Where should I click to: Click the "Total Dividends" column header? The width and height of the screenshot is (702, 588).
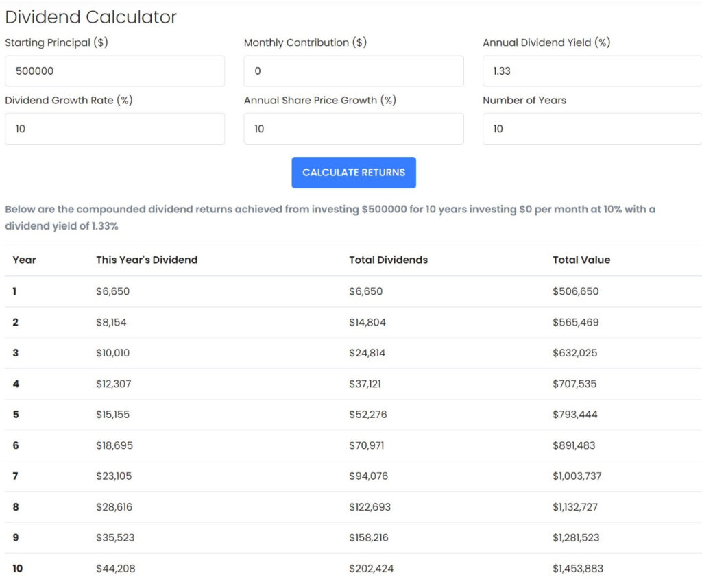coord(389,260)
